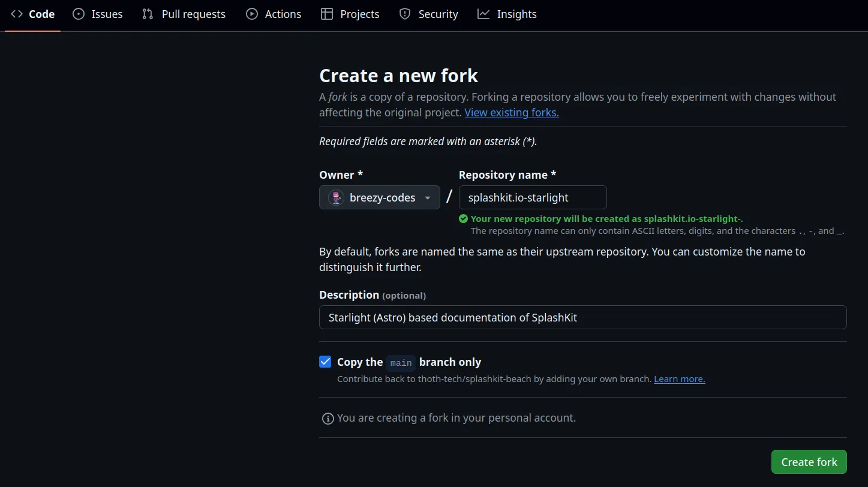Click the Create fork button
The height and width of the screenshot is (487, 868).
pos(809,462)
